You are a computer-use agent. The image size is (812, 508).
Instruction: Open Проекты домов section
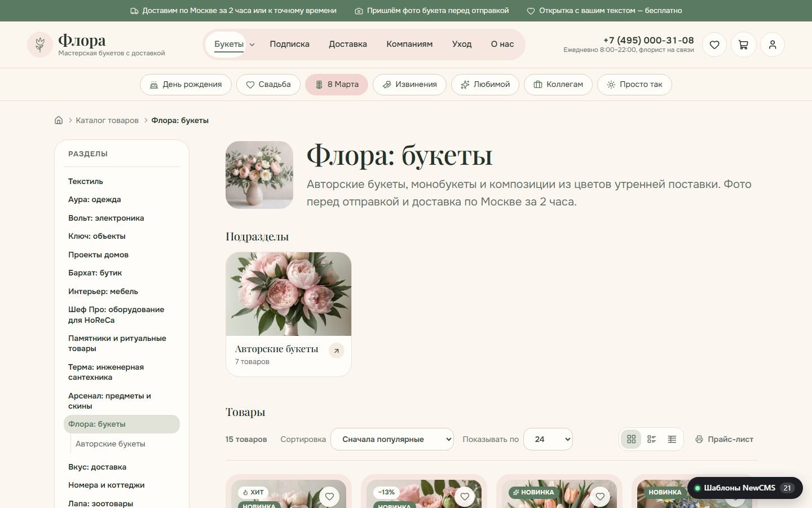(x=122, y=255)
